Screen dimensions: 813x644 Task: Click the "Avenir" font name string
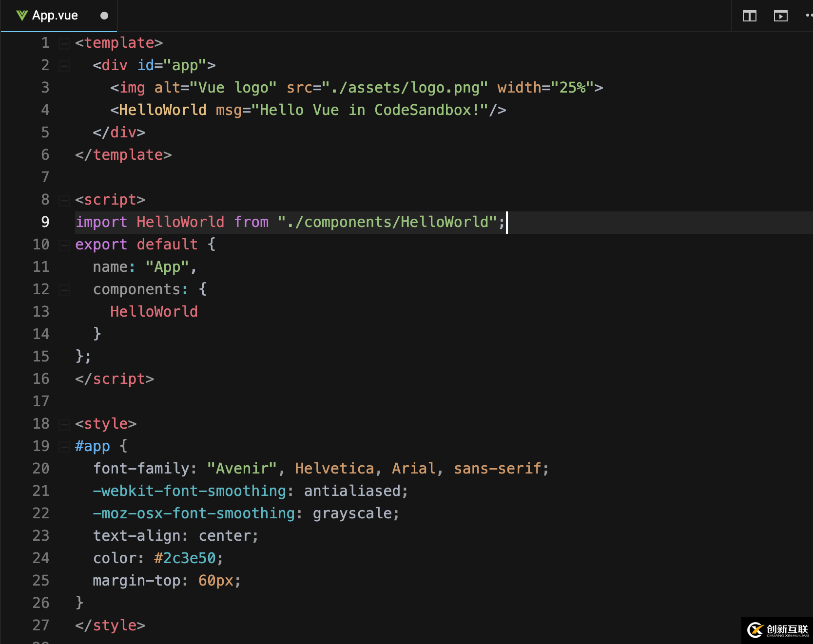coord(242,469)
